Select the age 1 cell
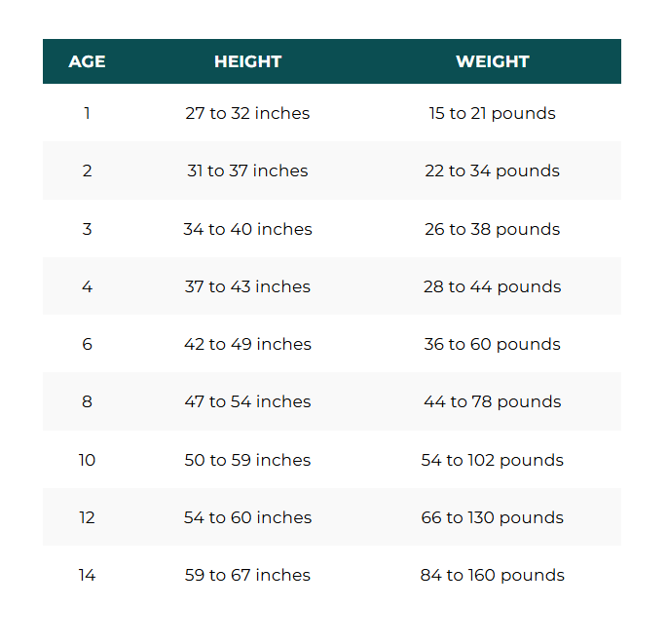668x644 pixels. pos(87,113)
